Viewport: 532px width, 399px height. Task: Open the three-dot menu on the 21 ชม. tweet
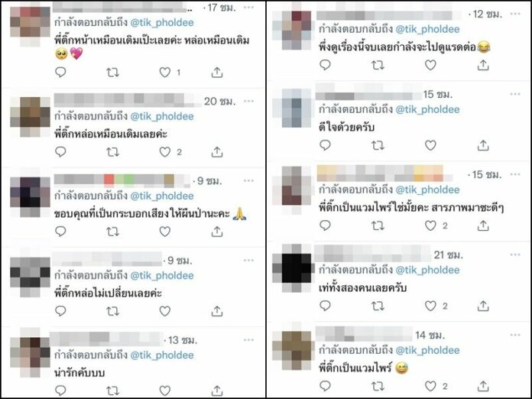click(515, 255)
